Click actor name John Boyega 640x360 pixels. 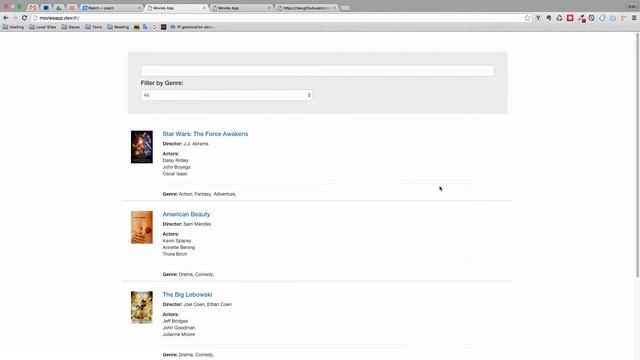[x=176, y=167]
